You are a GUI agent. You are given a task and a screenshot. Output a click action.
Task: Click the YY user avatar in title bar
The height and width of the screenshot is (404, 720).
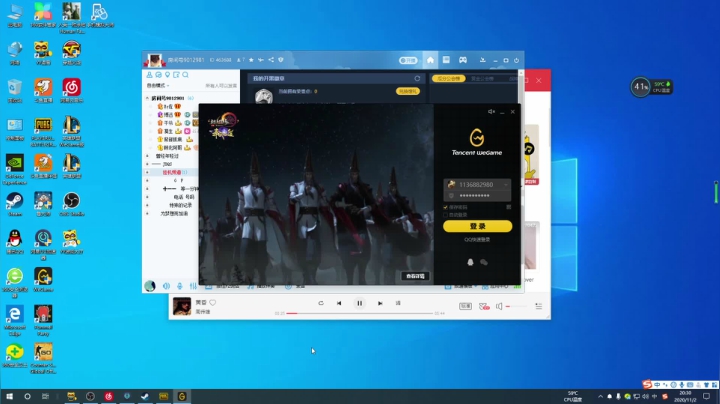click(x=154, y=60)
